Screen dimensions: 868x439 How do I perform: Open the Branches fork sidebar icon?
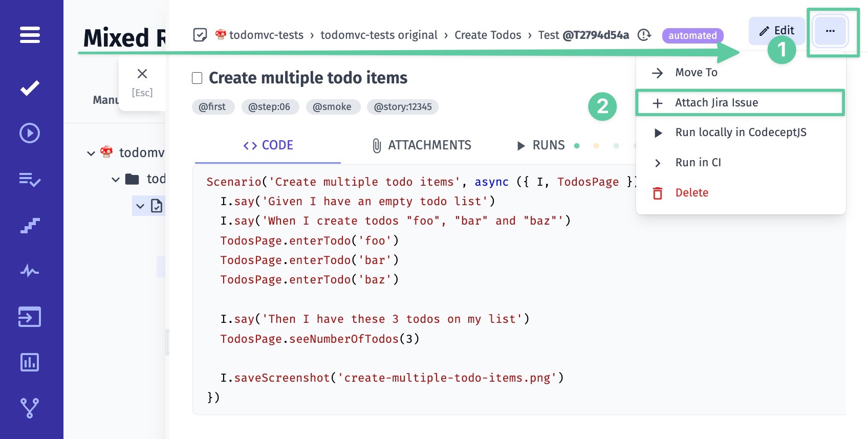point(30,408)
